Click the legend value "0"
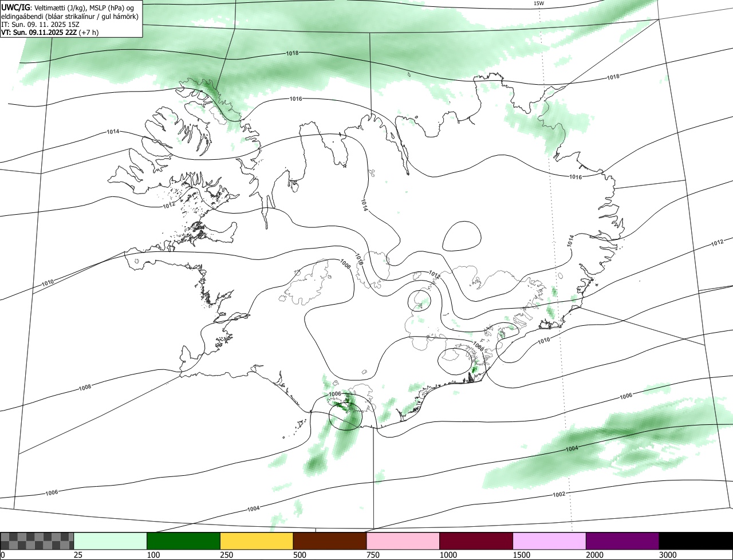733x560 pixels. (3, 555)
